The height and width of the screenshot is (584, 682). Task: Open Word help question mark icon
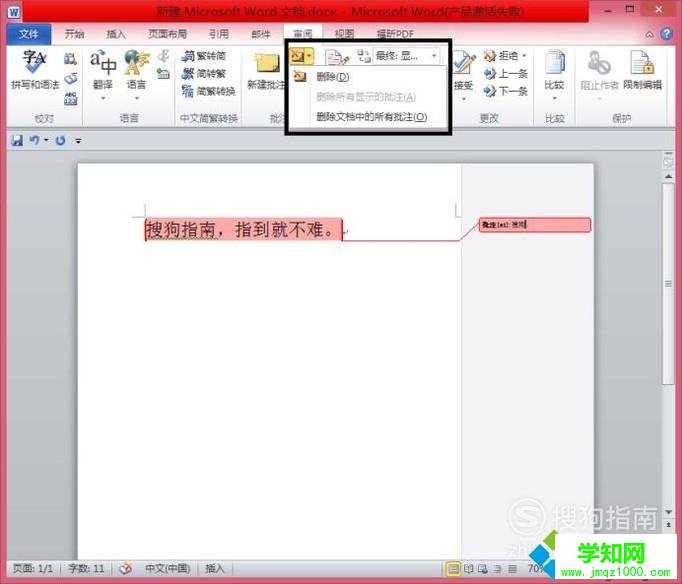667,34
